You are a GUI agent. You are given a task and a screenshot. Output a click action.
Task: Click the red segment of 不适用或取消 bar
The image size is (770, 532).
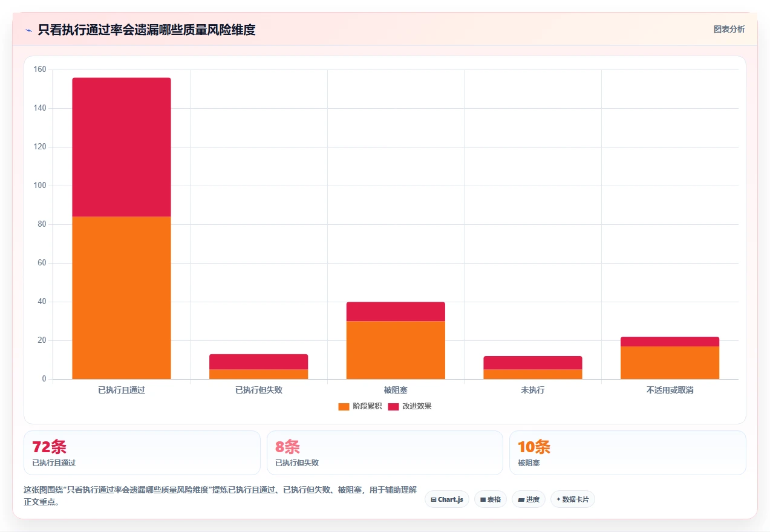point(670,342)
